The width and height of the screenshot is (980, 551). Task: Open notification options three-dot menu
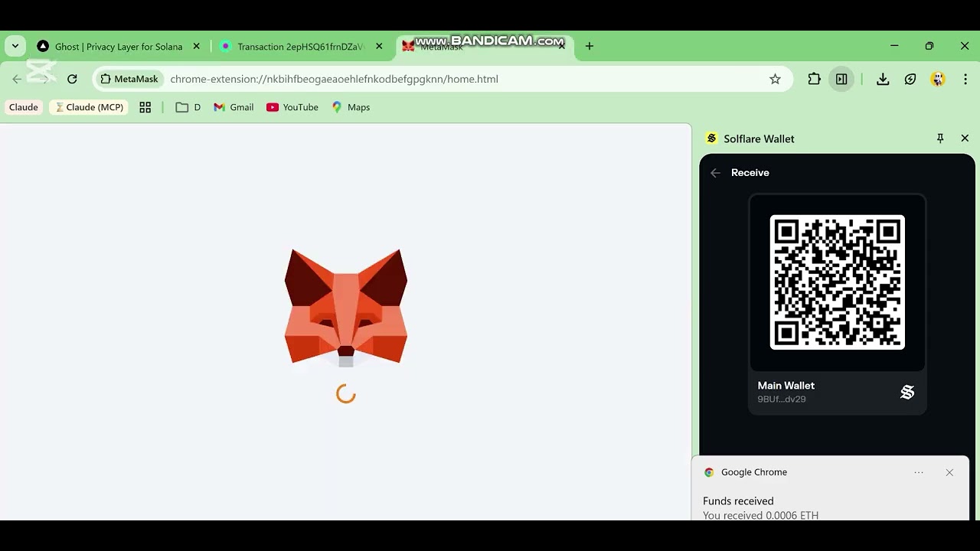coord(919,472)
